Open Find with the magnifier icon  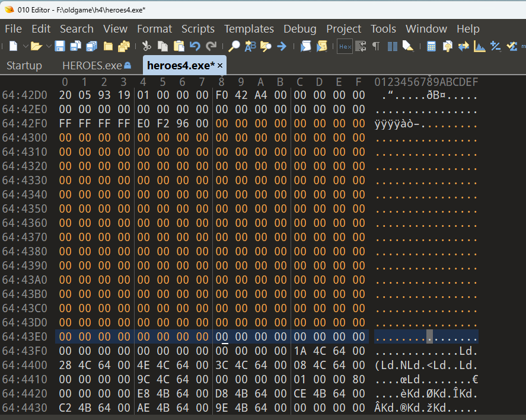[234, 46]
